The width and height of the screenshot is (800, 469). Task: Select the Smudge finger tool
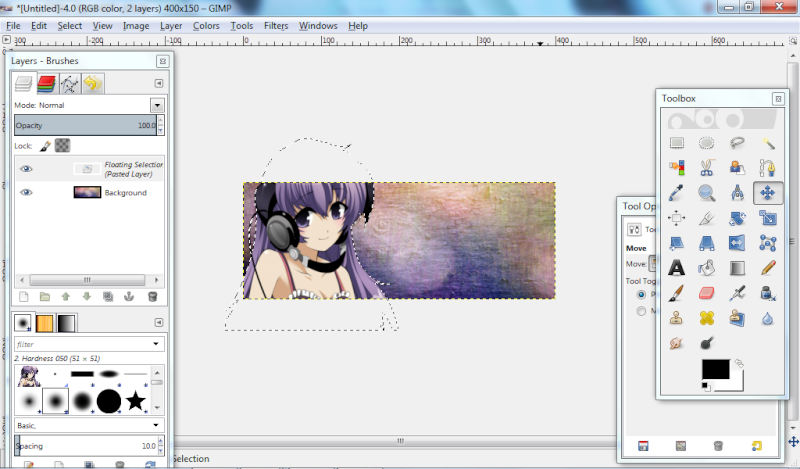tap(677, 343)
